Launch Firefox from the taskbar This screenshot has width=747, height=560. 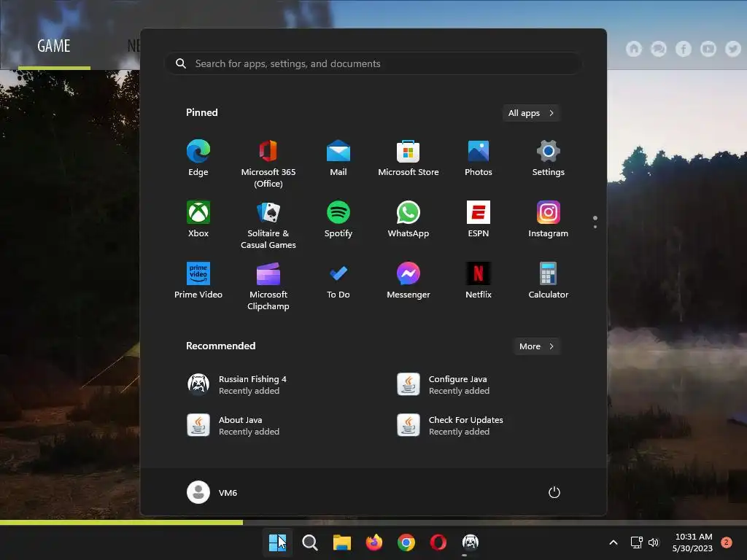(374, 542)
